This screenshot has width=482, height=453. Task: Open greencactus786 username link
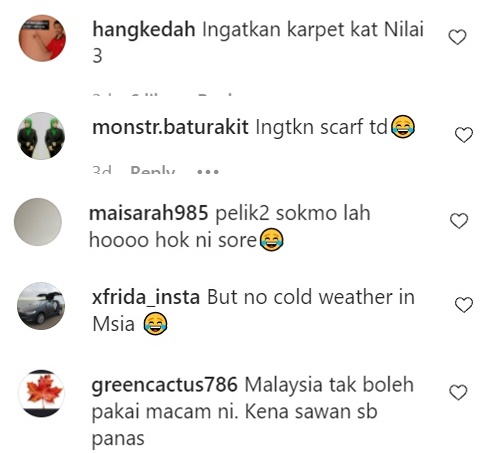165,385
